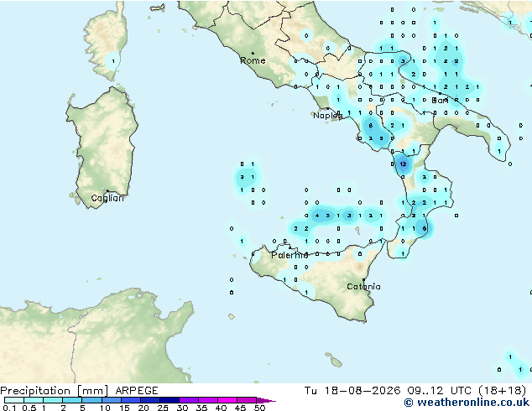Click the Rome city label

(253, 60)
